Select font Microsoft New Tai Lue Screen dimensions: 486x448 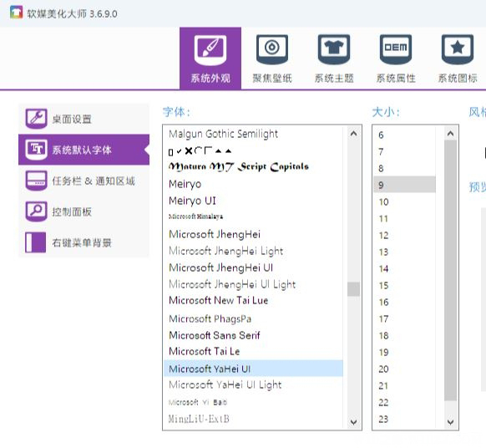[x=253, y=300]
